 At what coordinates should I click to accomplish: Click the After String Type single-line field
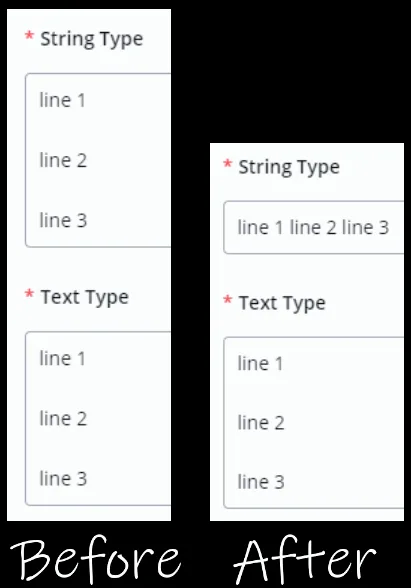pyautogui.click(x=314, y=227)
